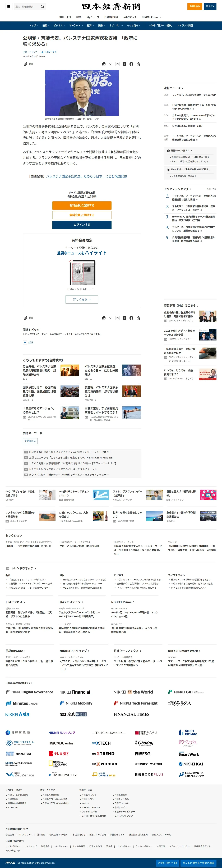
Task: Expand the もっと見る navigation dropdown
Action: (134, 26)
